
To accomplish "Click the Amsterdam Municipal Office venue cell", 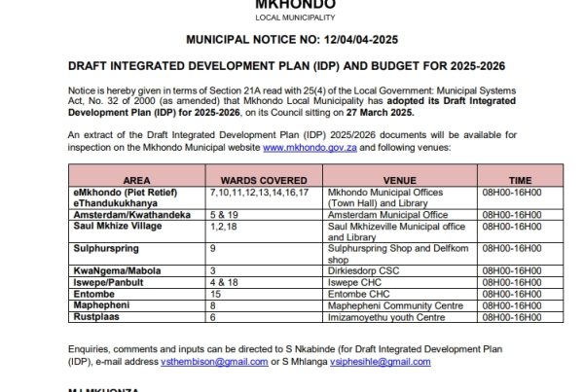I will click(x=400, y=215).
